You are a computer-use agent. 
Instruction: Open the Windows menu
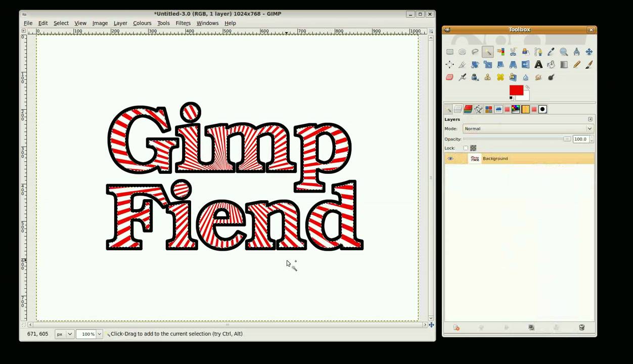[207, 23]
